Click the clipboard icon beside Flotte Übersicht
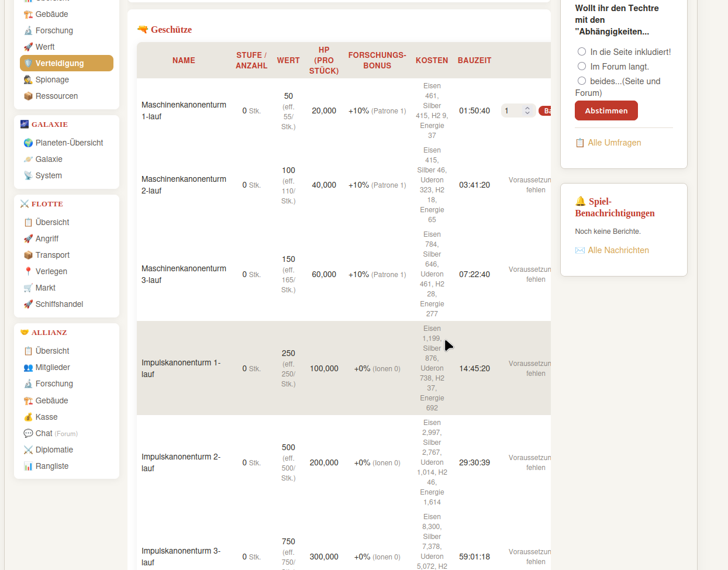 [x=28, y=222]
